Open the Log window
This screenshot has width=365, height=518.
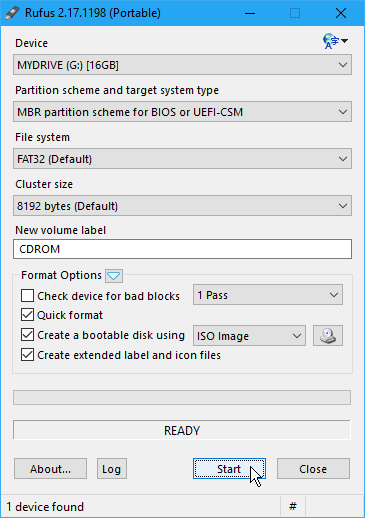click(x=112, y=469)
